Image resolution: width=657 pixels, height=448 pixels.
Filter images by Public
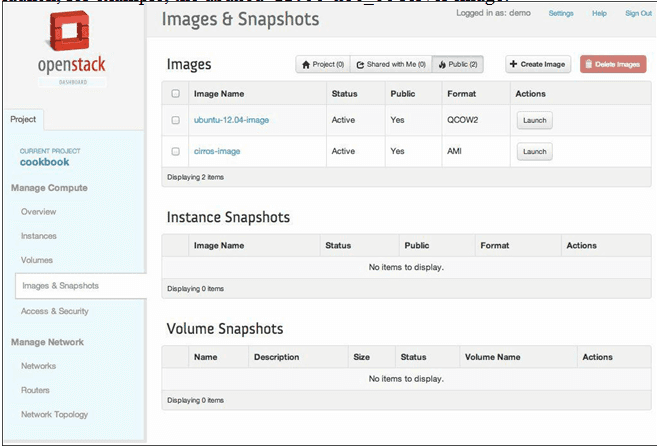point(459,64)
